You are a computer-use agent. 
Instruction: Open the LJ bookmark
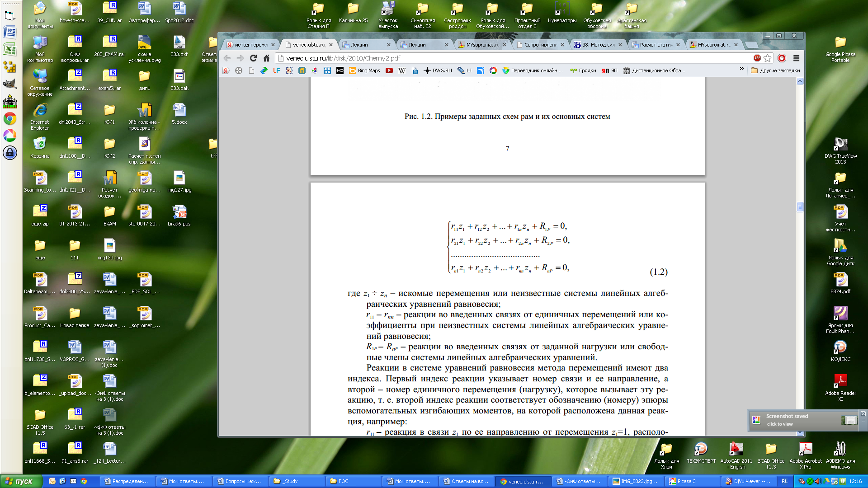[x=465, y=70]
